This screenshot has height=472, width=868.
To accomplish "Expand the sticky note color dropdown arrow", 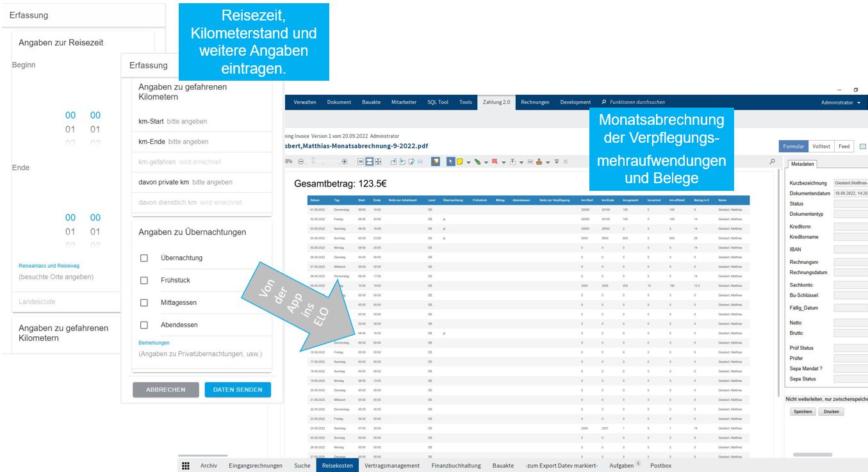I will pyautogui.click(x=468, y=162).
